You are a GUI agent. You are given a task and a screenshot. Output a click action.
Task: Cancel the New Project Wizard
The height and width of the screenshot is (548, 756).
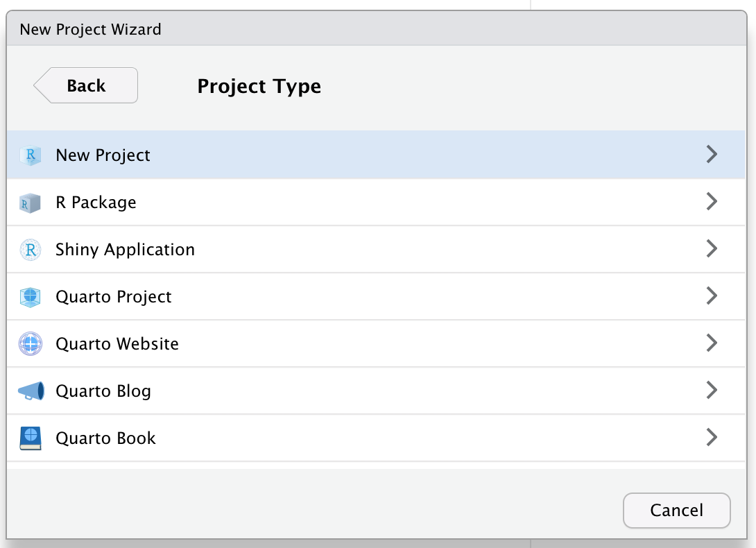tap(676, 511)
